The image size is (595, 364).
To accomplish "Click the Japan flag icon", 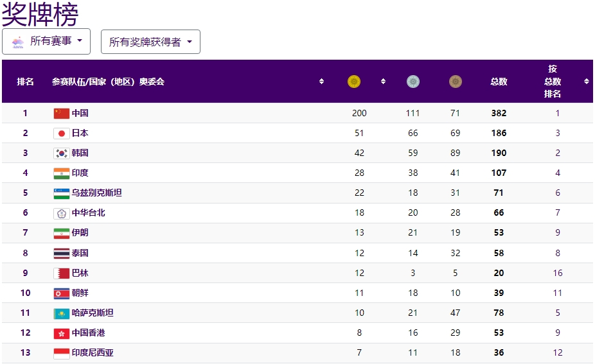I will 61,134.
